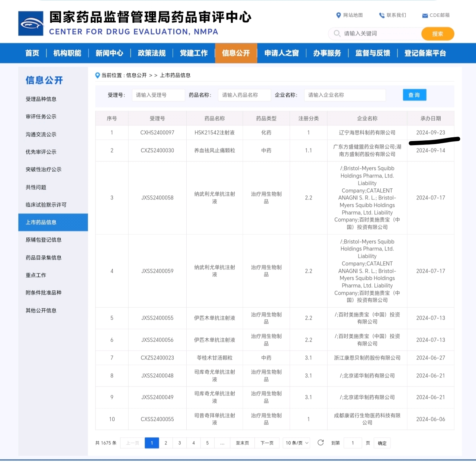This screenshot has width=476, height=463.
Task: Click the pagination ellipsis button
Action: tap(222, 443)
